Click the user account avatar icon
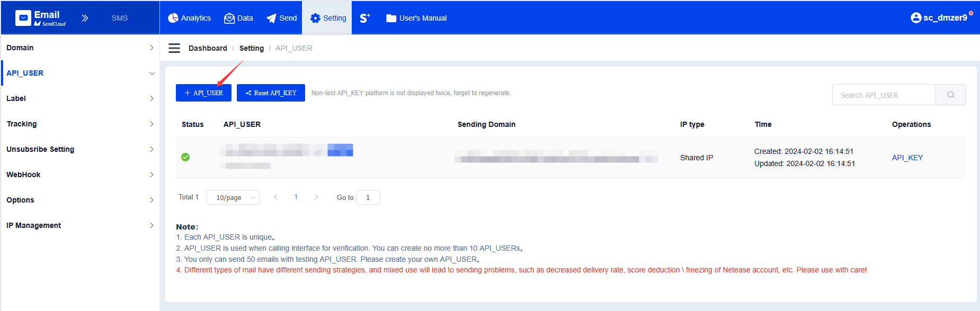 tap(915, 17)
